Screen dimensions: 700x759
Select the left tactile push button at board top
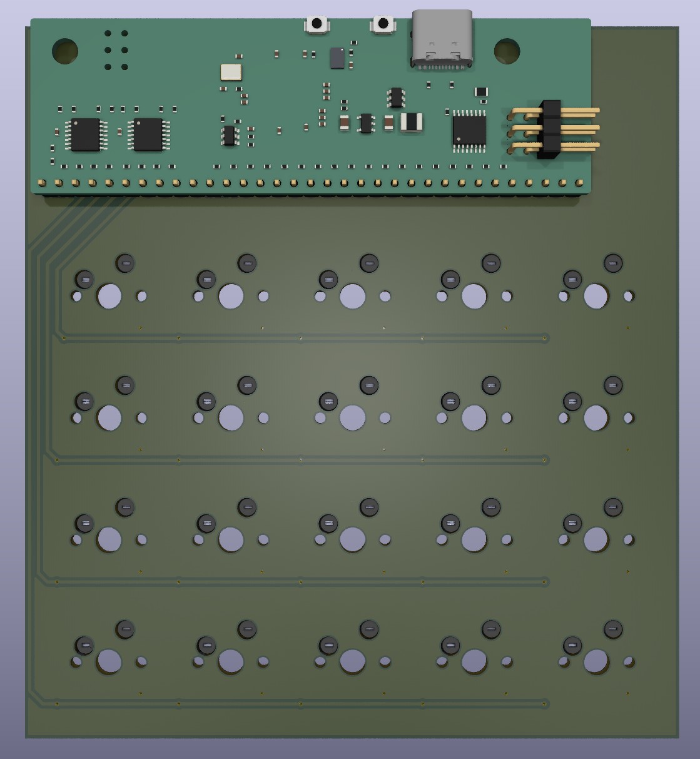[317, 24]
